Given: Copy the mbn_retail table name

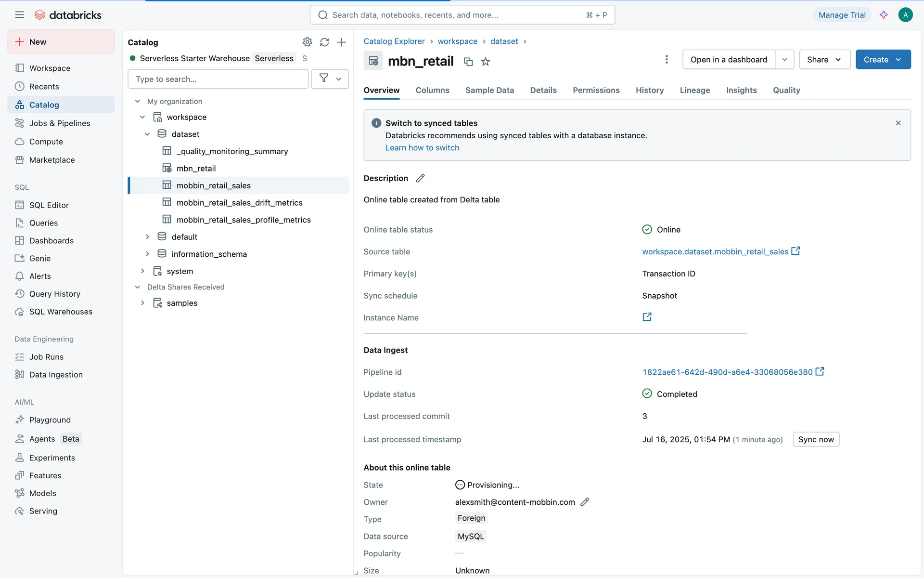Looking at the screenshot, I should click(x=468, y=62).
